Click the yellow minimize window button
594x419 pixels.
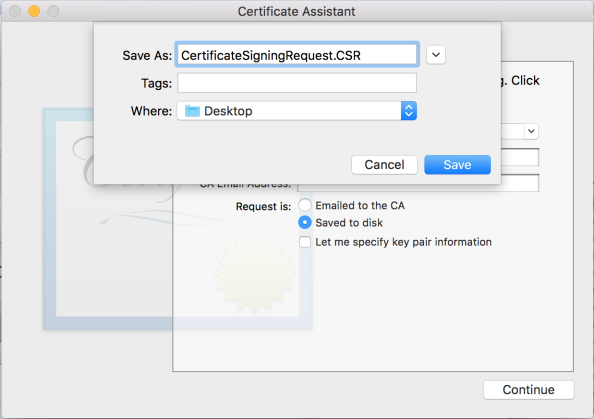pos(34,11)
